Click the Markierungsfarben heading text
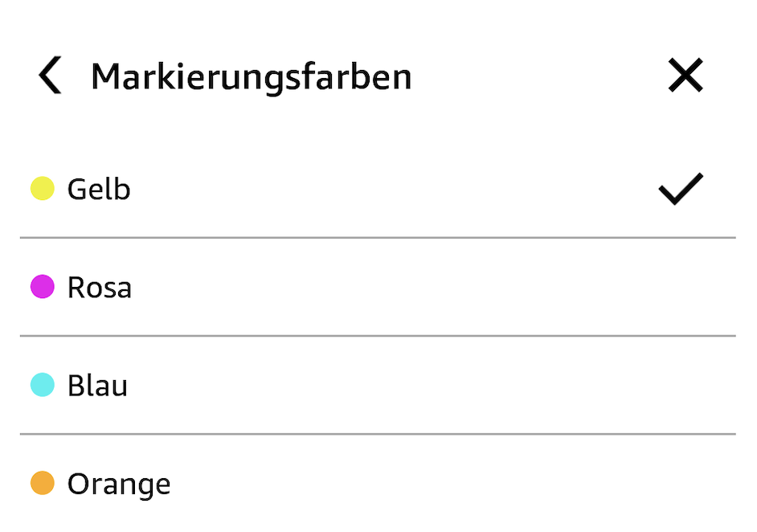Viewport: 757px width, 532px height. (251, 77)
